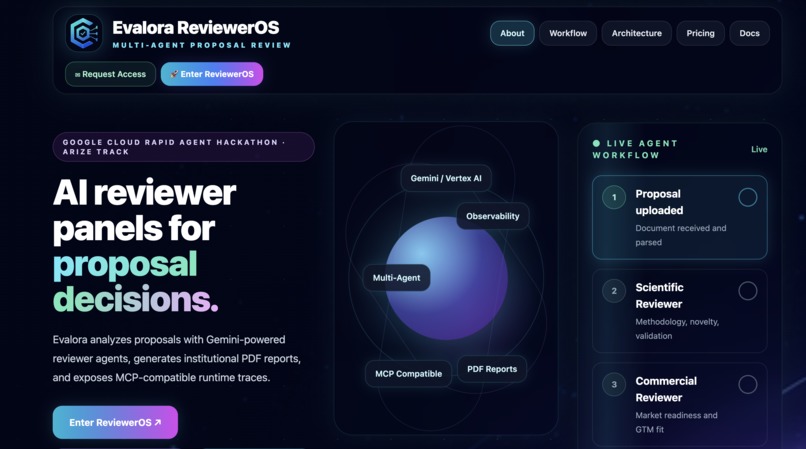This screenshot has height=449, width=806.
Task: Click the gradient Enter ReviewerOS header button
Action: (x=212, y=74)
